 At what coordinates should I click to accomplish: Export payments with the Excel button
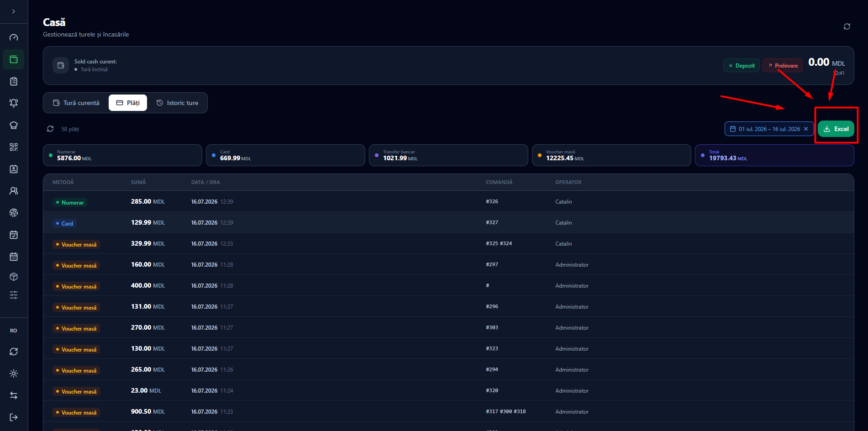[x=836, y=129]
